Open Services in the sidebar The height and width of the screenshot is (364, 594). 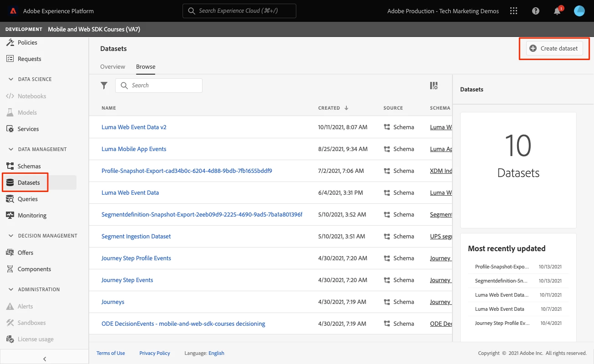[28, 129]
